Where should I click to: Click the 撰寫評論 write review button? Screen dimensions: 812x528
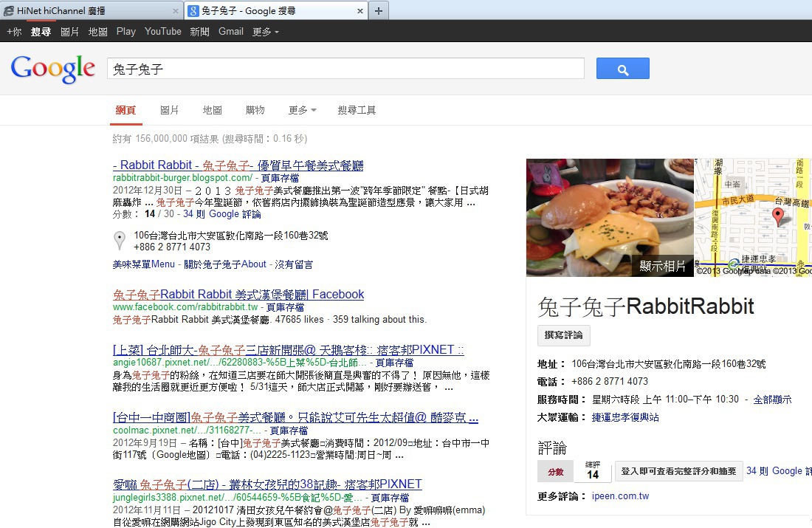pyautogui.click(x=563, y=335)
